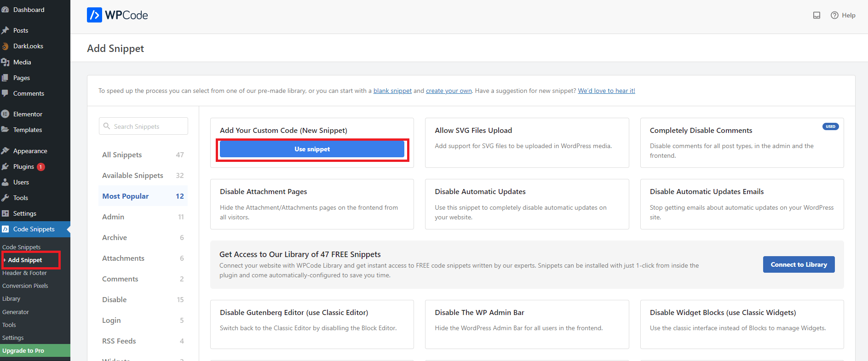The height and width of the screenshot is (361, 868).
Task: Open the Disable Automatic Updates card
Action: click(527, 204)
